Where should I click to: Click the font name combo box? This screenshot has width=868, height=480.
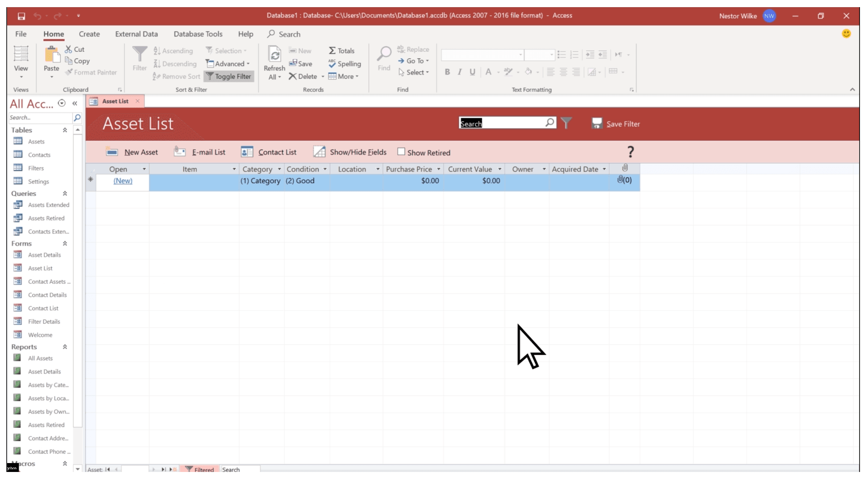point(482,55)
